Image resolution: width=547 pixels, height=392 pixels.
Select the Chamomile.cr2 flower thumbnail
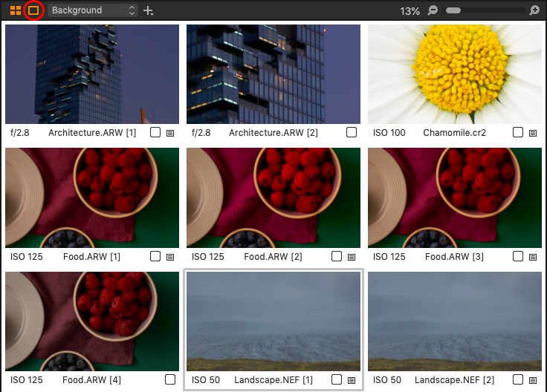[x=455, y=74]
